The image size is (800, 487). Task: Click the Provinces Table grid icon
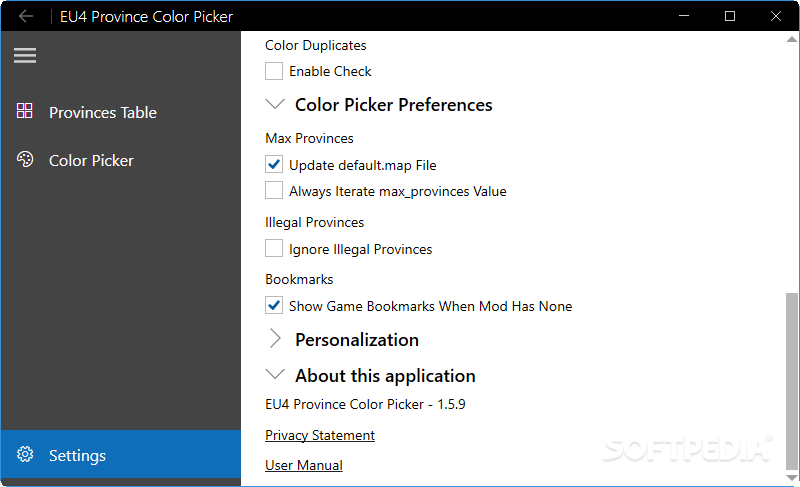pos(24,111)
